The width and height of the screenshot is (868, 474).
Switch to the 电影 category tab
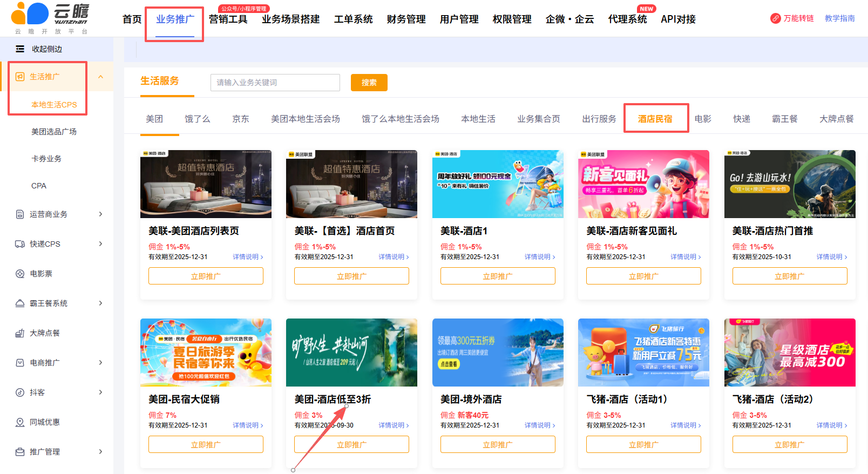[x=703, y=119]
